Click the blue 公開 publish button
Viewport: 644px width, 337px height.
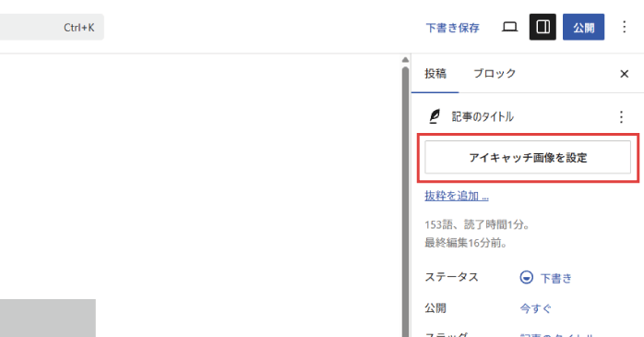[x=584, y=27]
